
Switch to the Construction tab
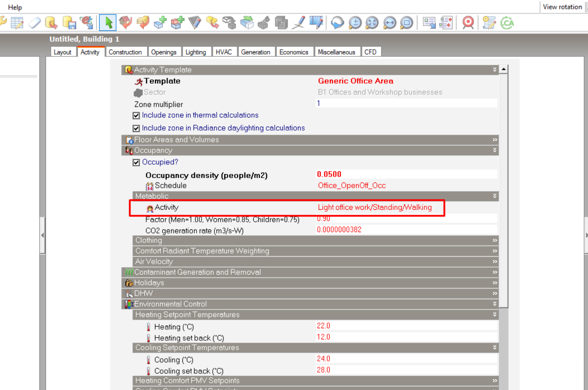[x=125, y=52]
